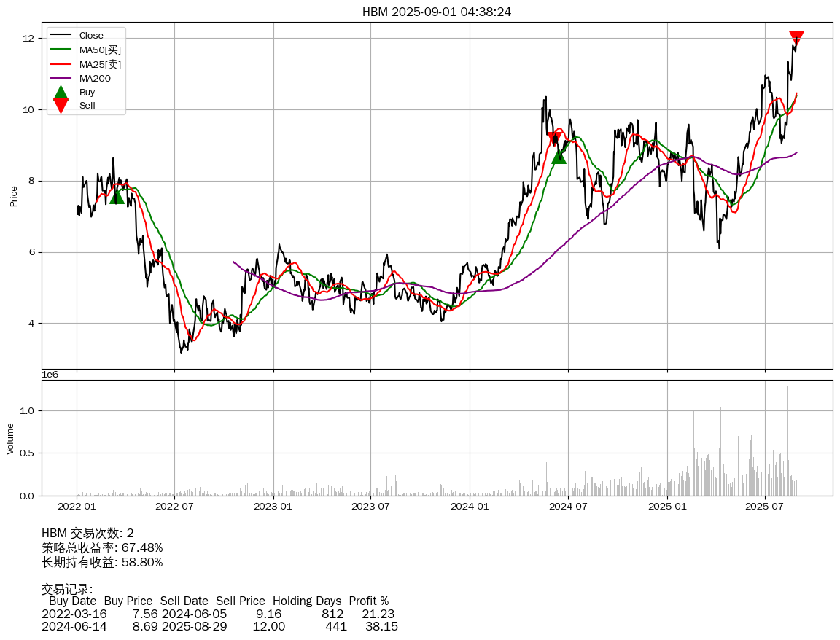Click the Volume y-axis label

10,439
